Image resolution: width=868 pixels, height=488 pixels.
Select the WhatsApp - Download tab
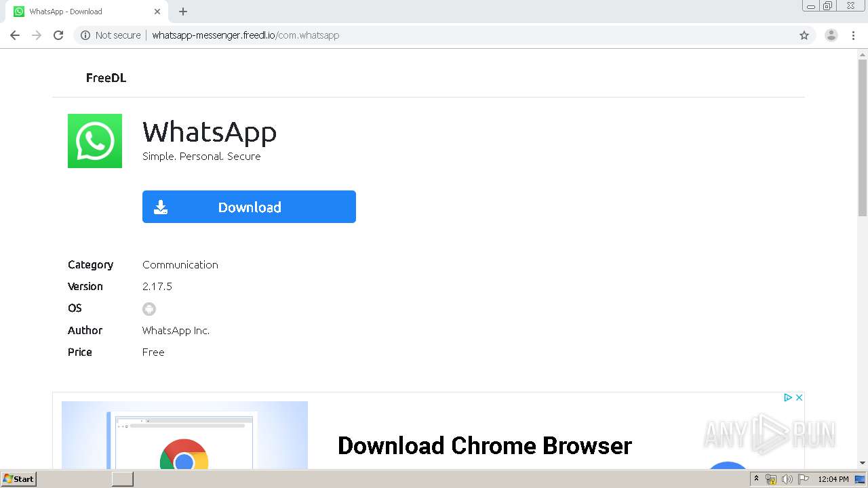point(87,12)
